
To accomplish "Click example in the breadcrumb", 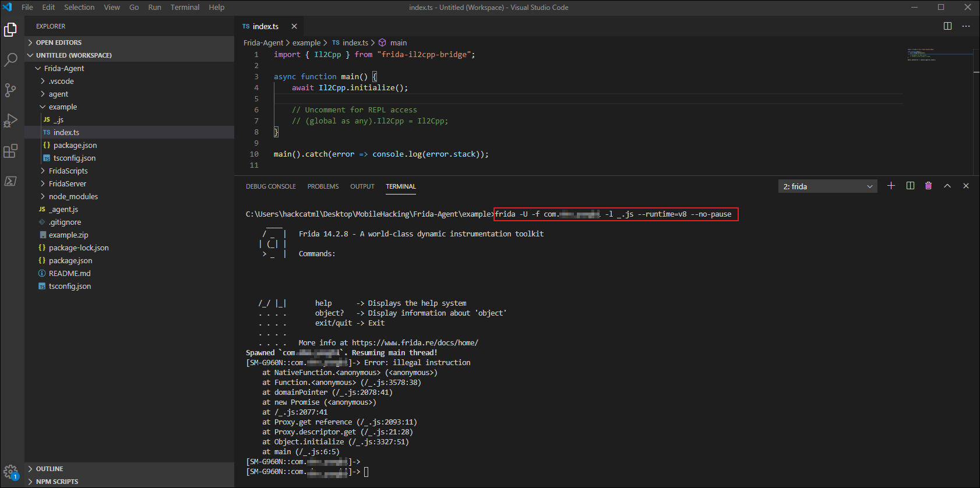I will [x=306, y=43].
